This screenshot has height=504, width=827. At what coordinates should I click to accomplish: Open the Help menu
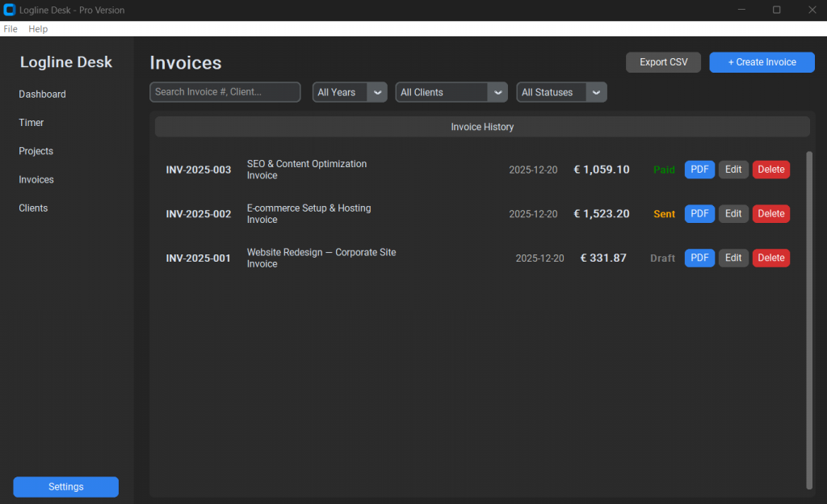pos(38,29)
